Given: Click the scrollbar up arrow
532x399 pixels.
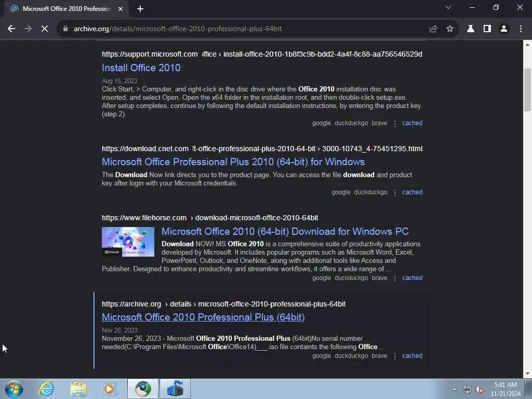Looking at the screenshot, I should pos(527,45).
